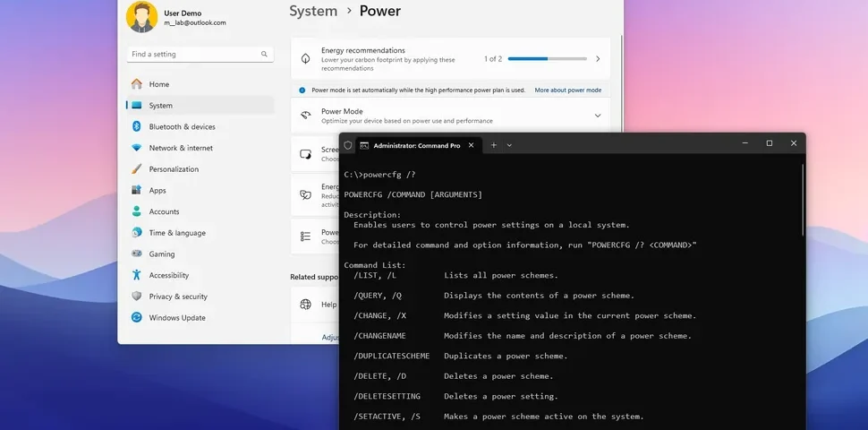Click 'POWERCFG /COMMAND [ARGUMENTS]' text
Image resolution: width=868 pixels, height=430 pixels.
[x=413, y=194]
